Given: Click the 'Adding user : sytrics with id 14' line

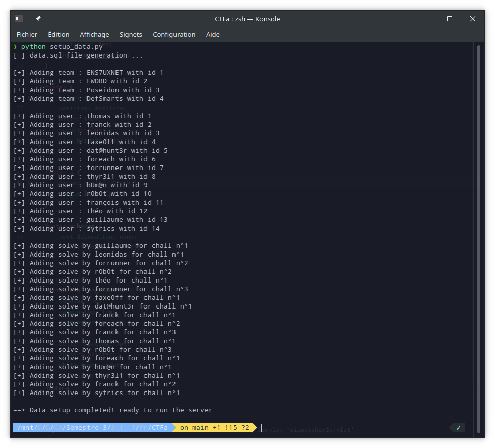Looking at the screenshot, I should (x=86, y=229).
